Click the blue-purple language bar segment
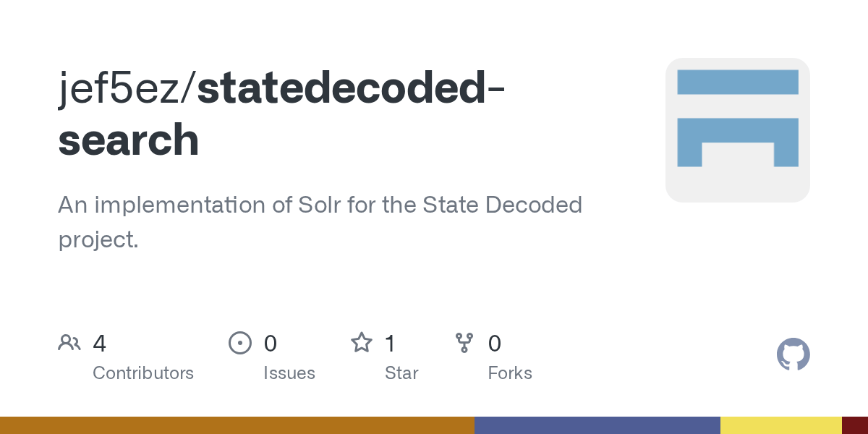 coord(597,425)
